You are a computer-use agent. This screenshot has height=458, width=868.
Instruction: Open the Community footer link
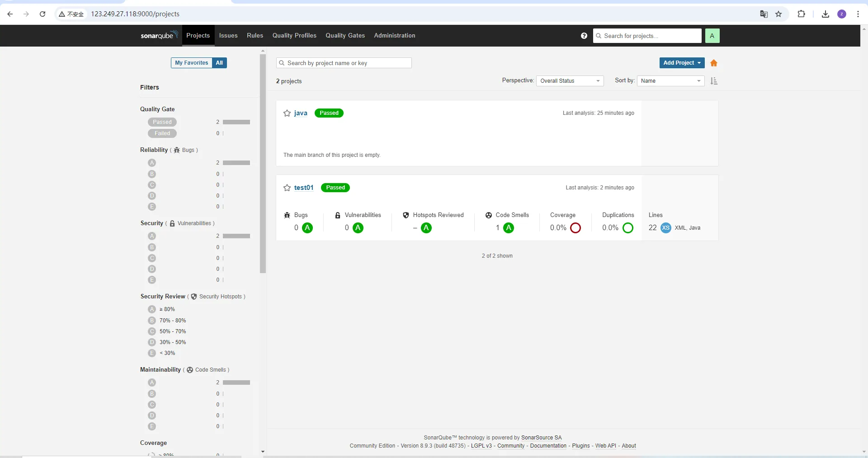[x=511, y=446]
